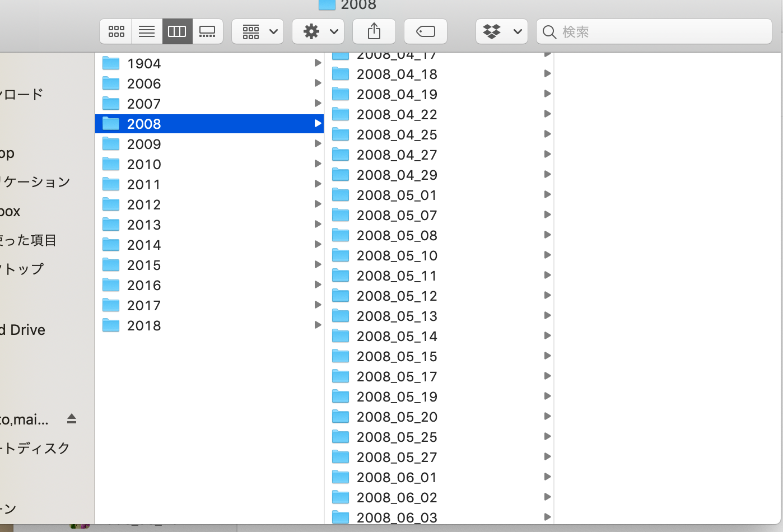Viewport: 783px width, 532px height.
Task: Click the folder icon next to 2008
Action: click(x=111, y=123)
